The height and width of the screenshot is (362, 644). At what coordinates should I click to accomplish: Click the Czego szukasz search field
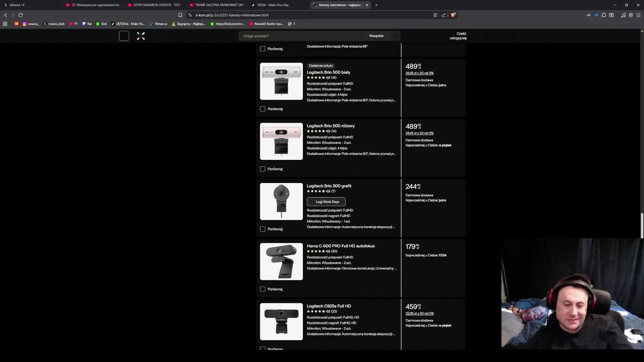click(302, 36)
